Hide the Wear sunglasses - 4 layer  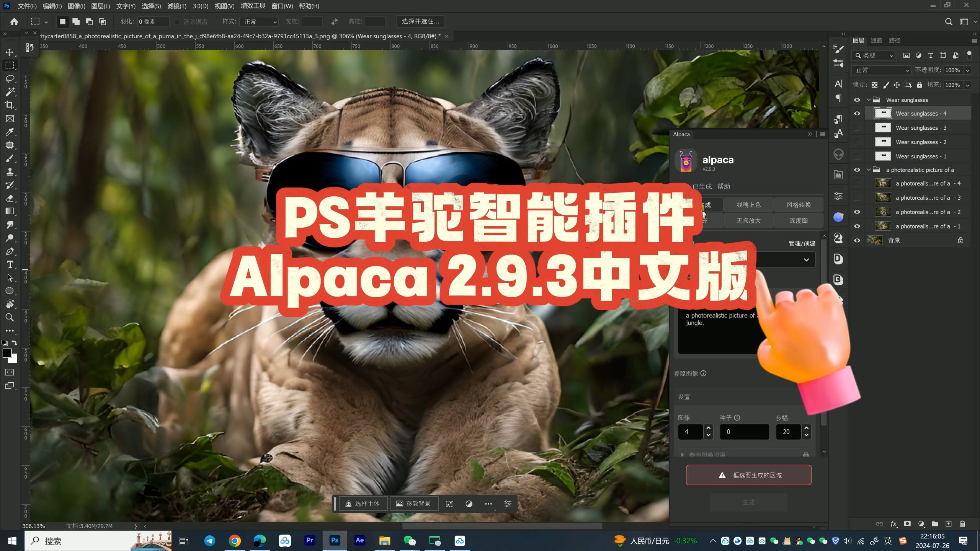click(857, 114)
